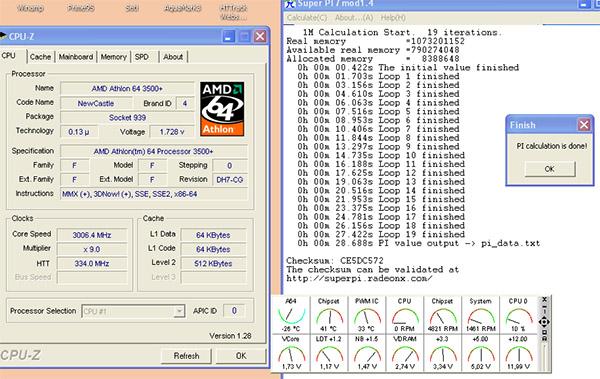Click the OK button in CPU-Z

241,356
